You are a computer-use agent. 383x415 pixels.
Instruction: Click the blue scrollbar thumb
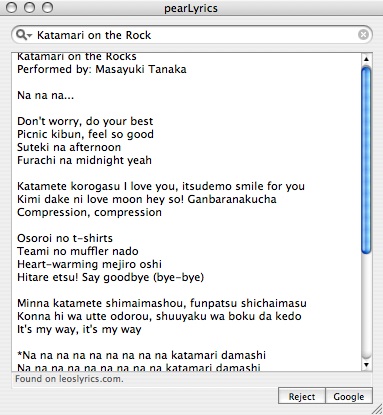(x=366, y=160)
